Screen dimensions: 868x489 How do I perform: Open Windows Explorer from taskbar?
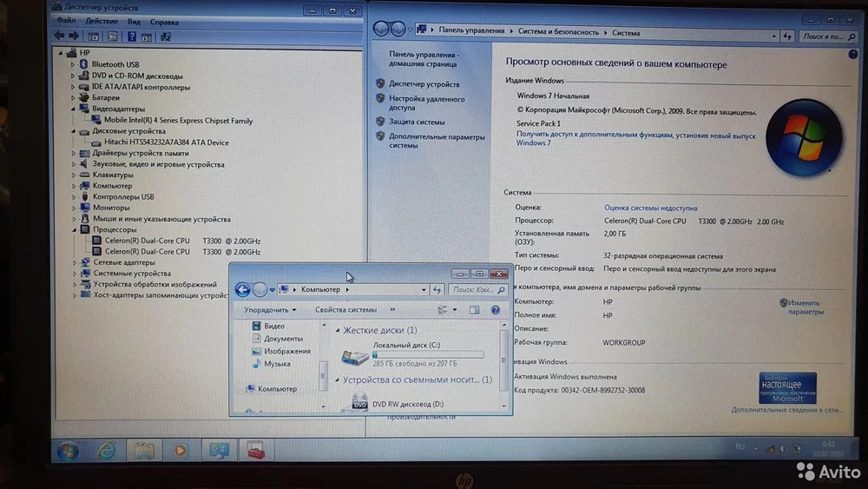click(144, 451)
